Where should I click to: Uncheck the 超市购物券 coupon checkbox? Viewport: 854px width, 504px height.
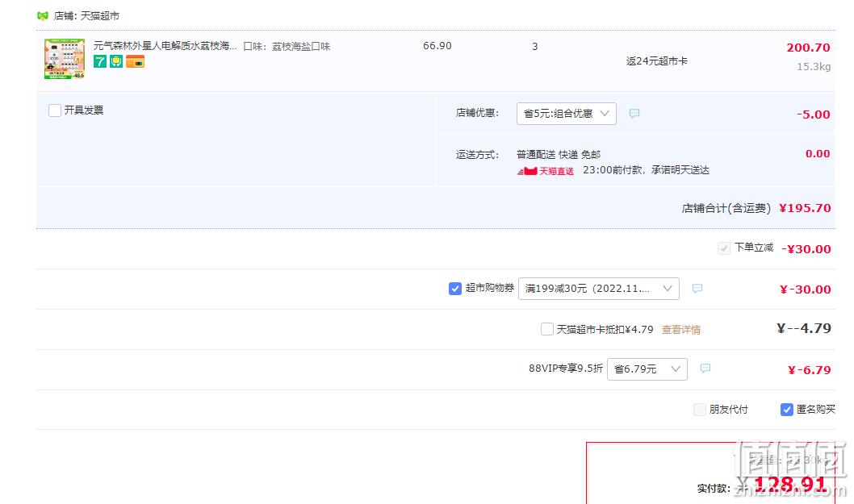tap(455, 289)
